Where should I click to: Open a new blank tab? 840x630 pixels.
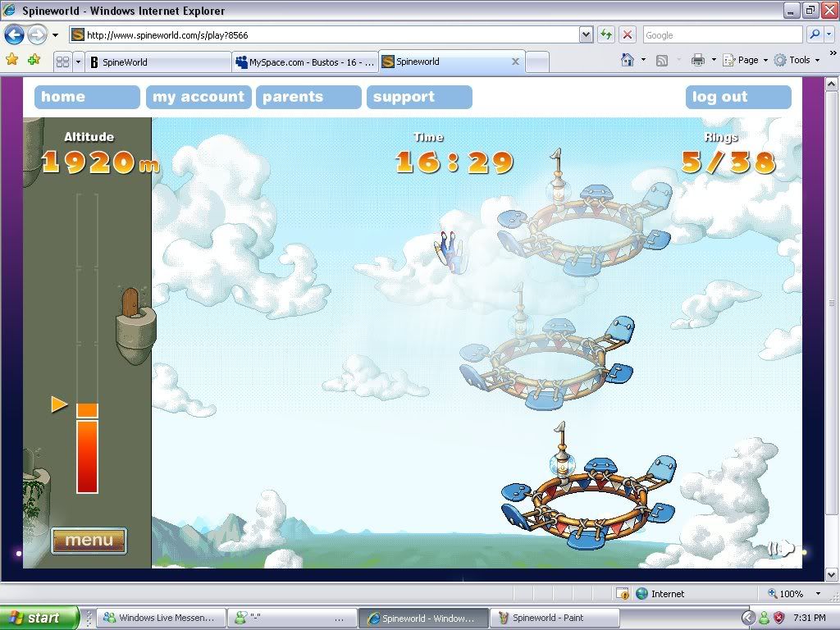537,62
